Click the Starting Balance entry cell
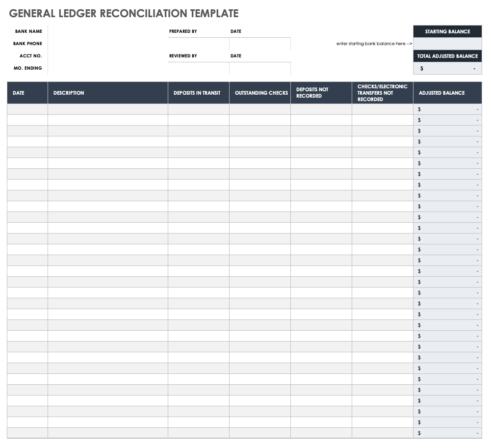The height and width of the screenshot is (448, 491). tap(447, 44)
